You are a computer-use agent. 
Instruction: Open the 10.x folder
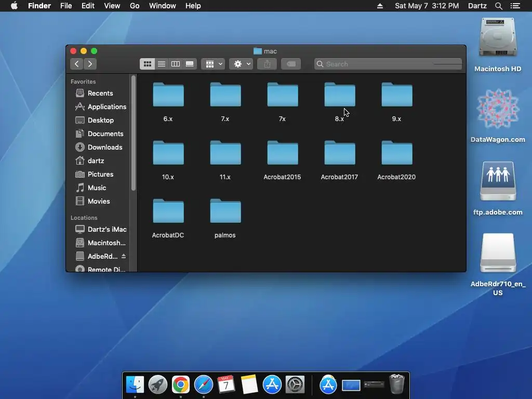tap(168, 153)
